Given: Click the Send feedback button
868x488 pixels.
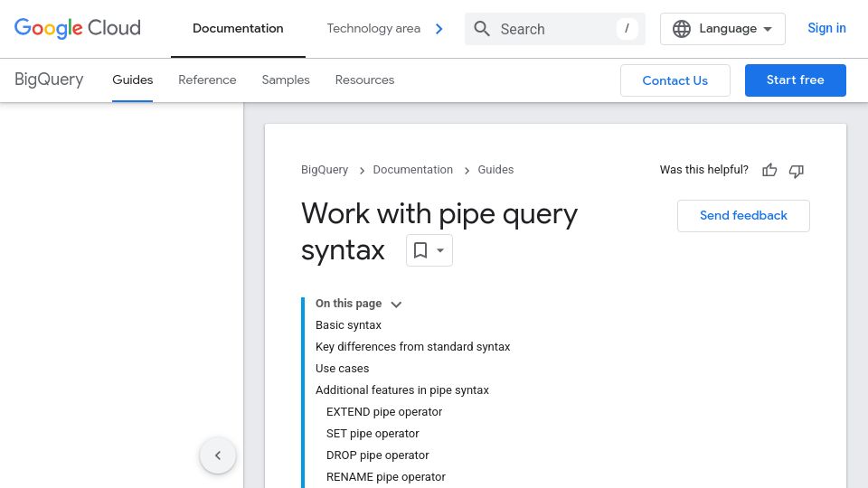Looking at the screenshot, I should tap(743, 216).
